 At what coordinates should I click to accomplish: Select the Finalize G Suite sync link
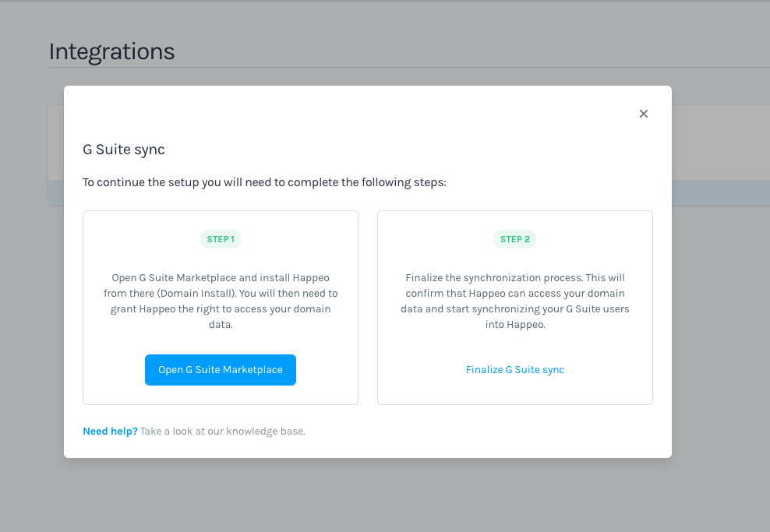515,370
